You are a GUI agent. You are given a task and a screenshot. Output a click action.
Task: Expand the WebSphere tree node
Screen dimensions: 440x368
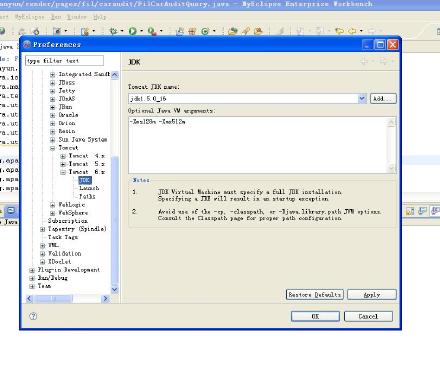pos(52,213)
